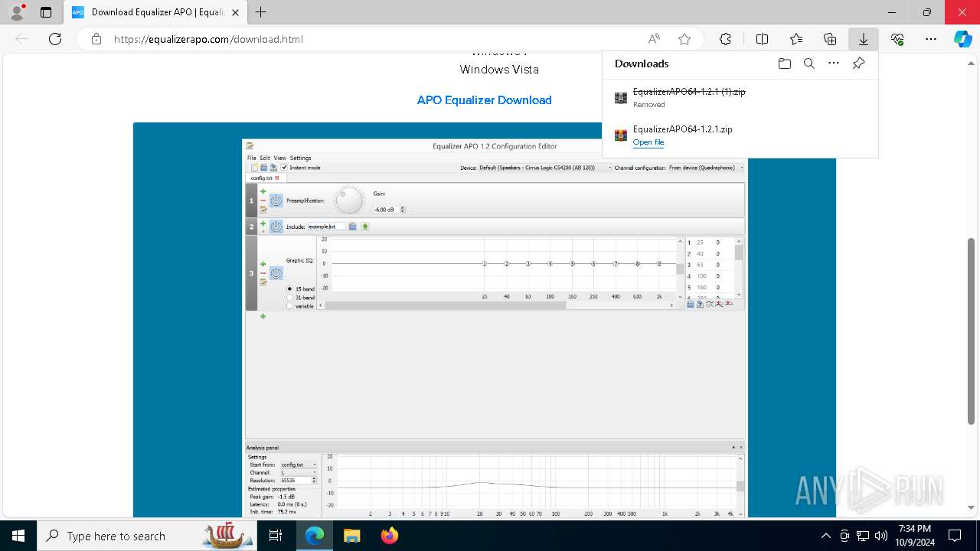The width and height of the screenshot is (980, 551).
Task: Open Task View on the taskbar
Action: tap(276, 536)
